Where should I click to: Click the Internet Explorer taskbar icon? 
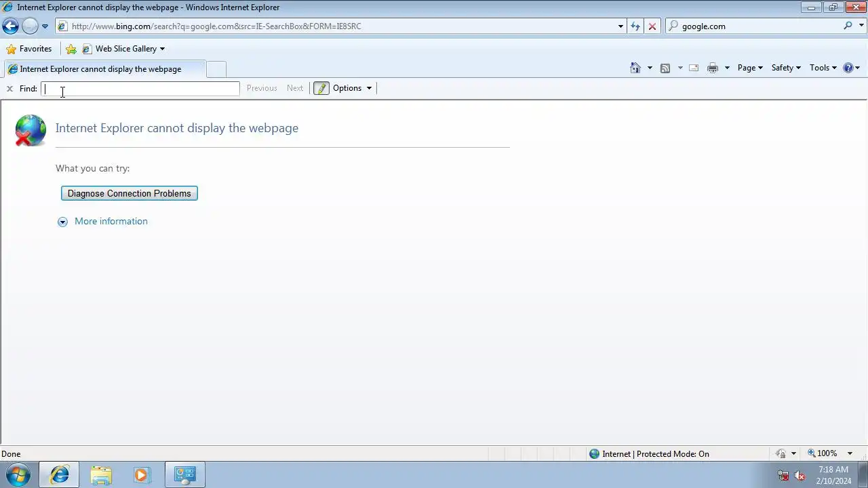[x=59, y=474]
